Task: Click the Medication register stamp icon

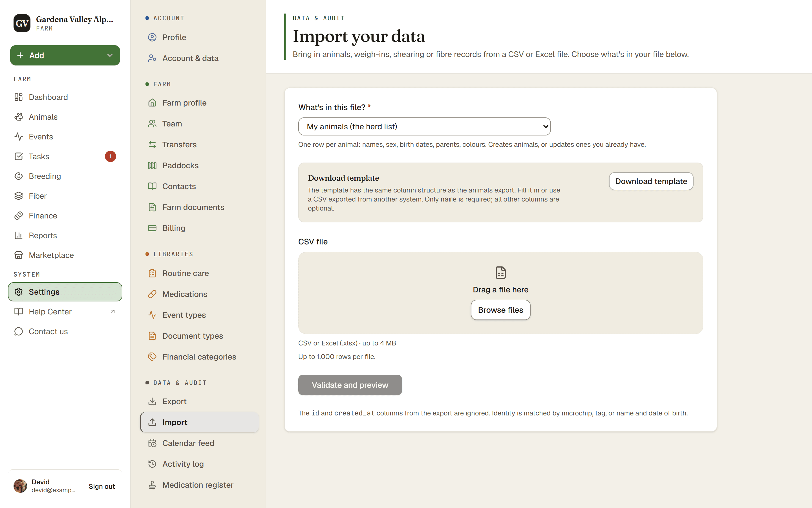Action: (152, 485)
